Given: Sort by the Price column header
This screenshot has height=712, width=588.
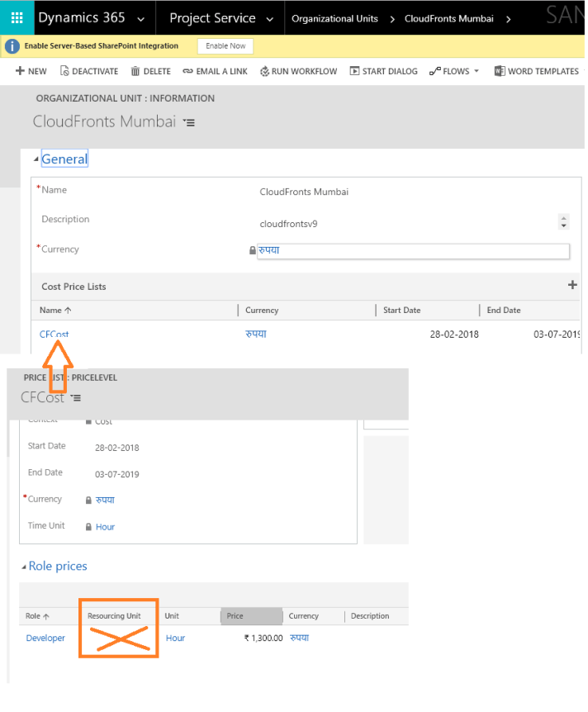Looking at the screenshot, I should pyautogui.click(x=251, y=616).
